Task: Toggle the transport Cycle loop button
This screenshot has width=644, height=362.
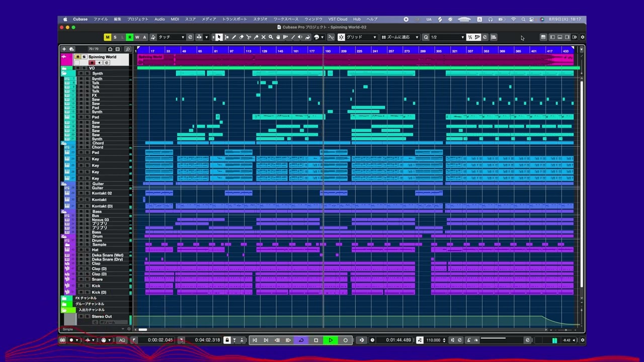Action: tap(301, 340)
